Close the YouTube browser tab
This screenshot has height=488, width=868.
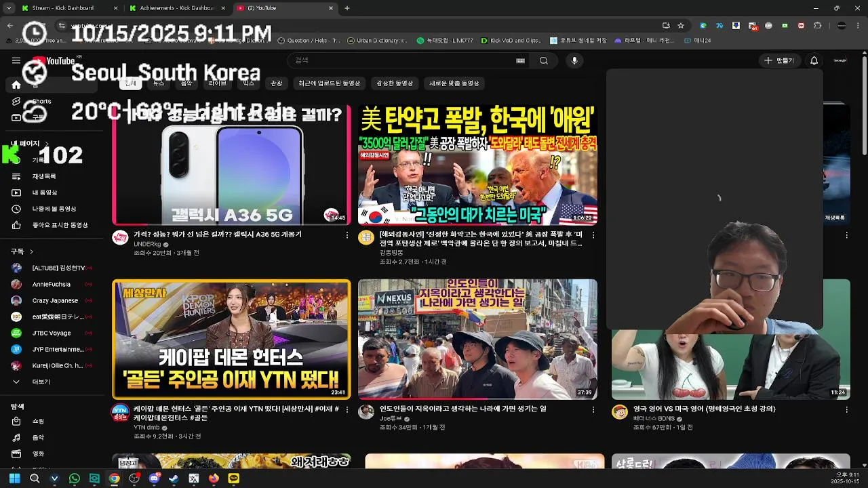click(x=331, y=8)
